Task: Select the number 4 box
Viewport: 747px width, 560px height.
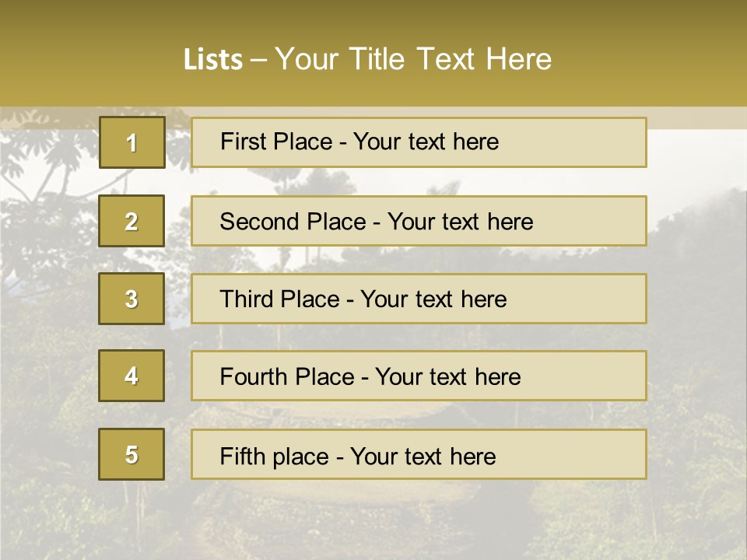Action: [132, 376]
